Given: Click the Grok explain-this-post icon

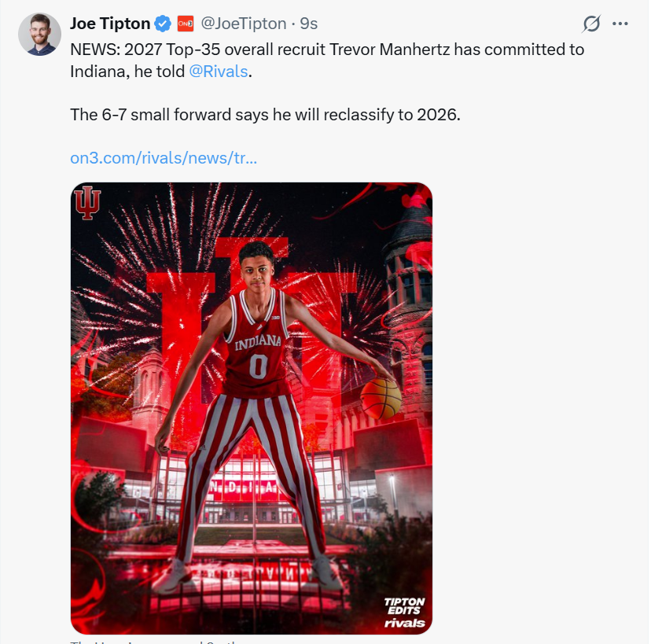Looking at the screenshot, I should 591,24.
